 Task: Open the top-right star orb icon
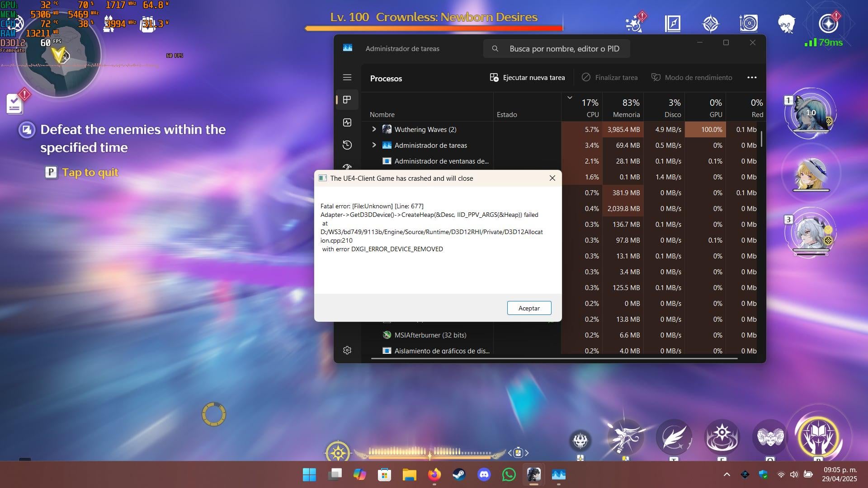pyautogui.click(x=828, y=23)
